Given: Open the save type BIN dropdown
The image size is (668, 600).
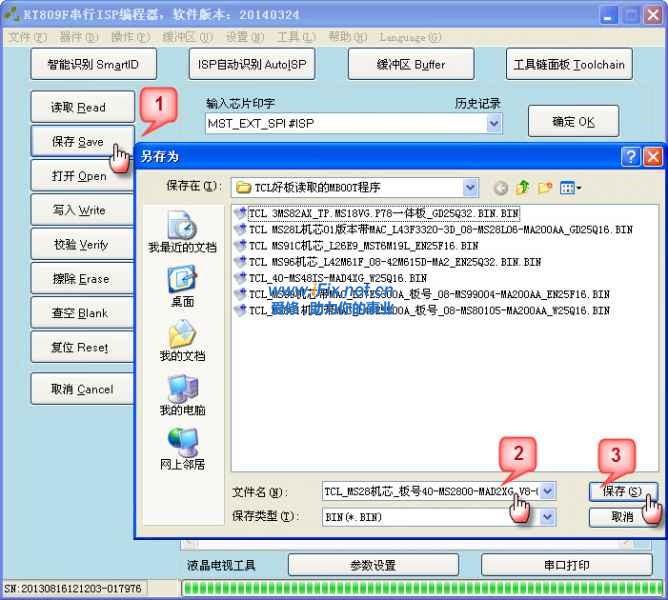Looking at the screenshot, I should click(548, 517).
